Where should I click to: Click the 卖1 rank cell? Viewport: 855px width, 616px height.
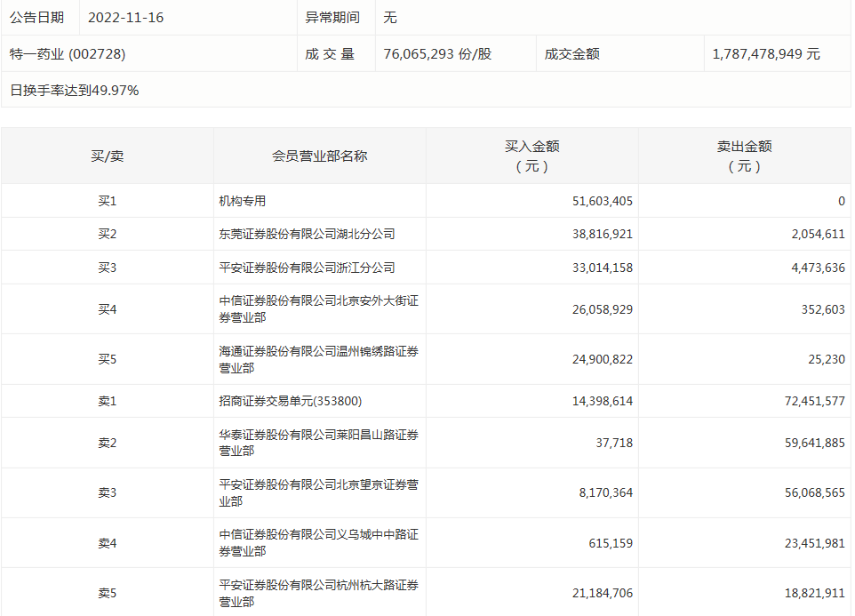(x=107, y=401)
